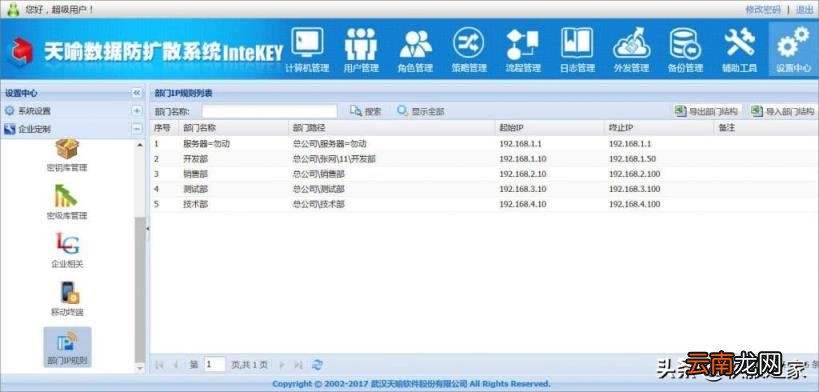Click end IP 192.168.4.100 cell
819x392 pixels.
click(634, 204)
